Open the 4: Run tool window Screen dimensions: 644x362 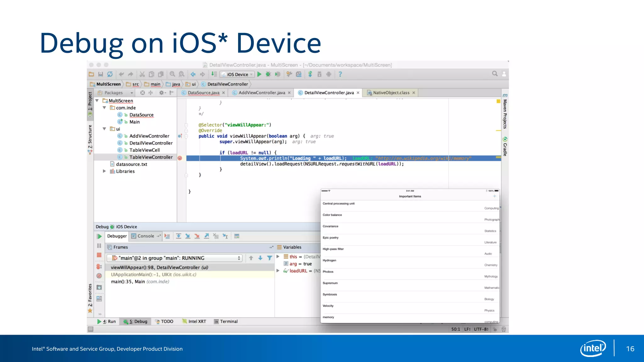pyautogui.click(x=107, y=321)
